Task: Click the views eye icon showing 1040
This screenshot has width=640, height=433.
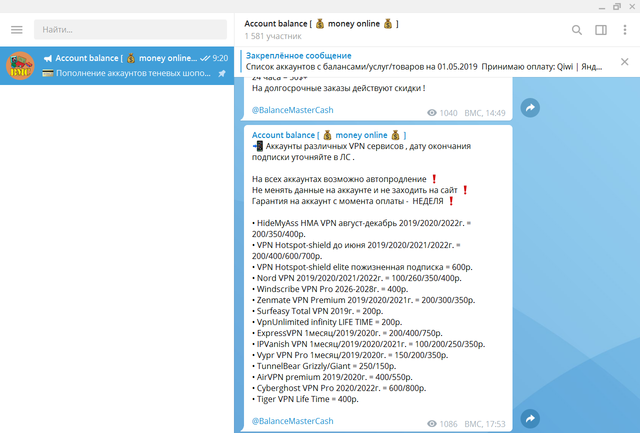Action: tap(432, 114)
